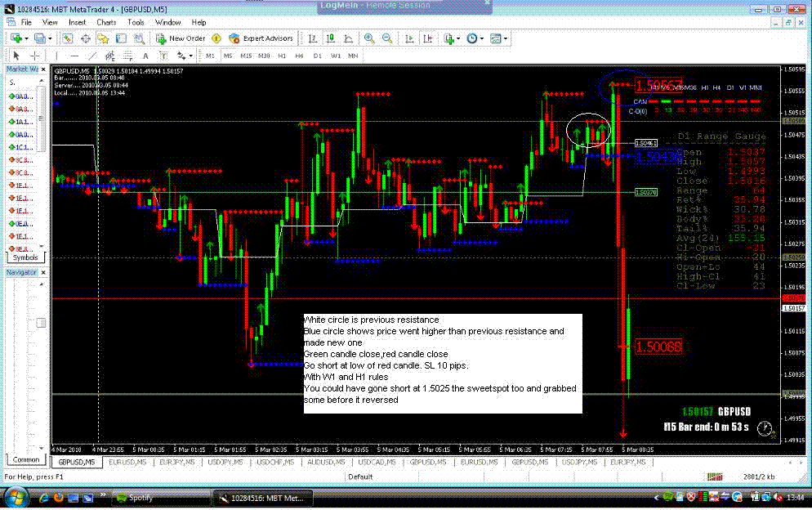Click the Zoom Out chart icon
Image resolution: width=812 pixels, height=510 pixels.
pos(387,38)
